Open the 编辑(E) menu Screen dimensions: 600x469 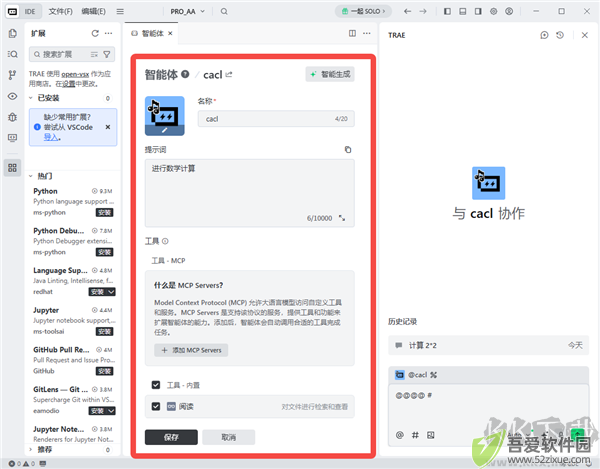pos(93,11)
